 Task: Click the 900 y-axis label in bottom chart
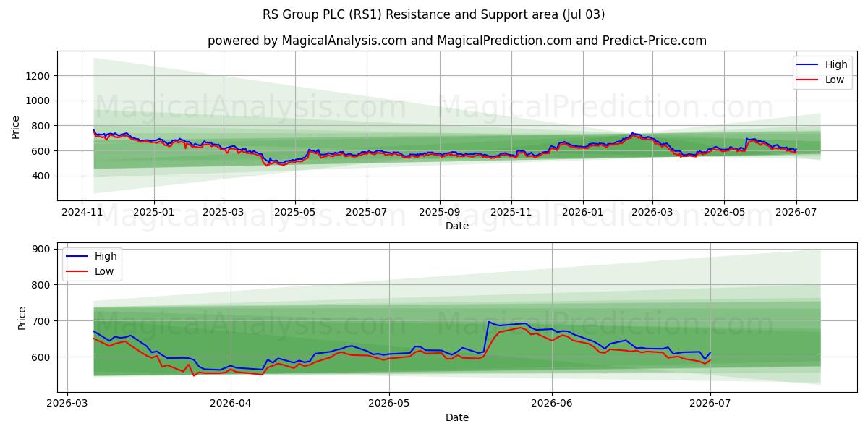pos(42,249)
